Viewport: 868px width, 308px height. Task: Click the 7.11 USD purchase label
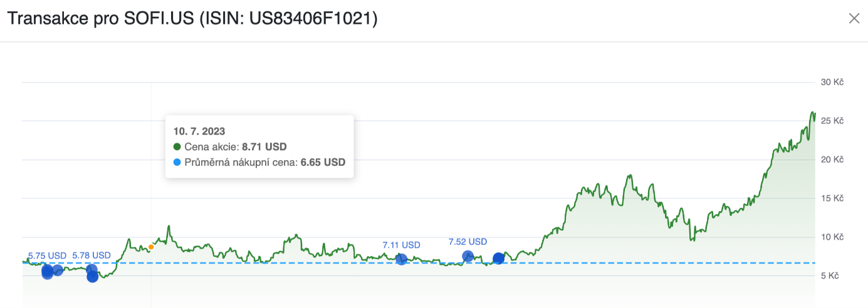click(x=401, y=245)
